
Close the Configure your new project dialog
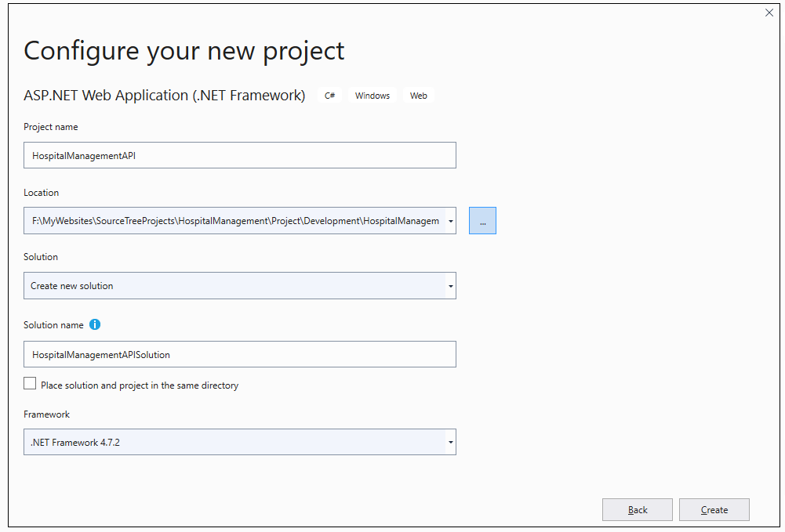(769, 13)
